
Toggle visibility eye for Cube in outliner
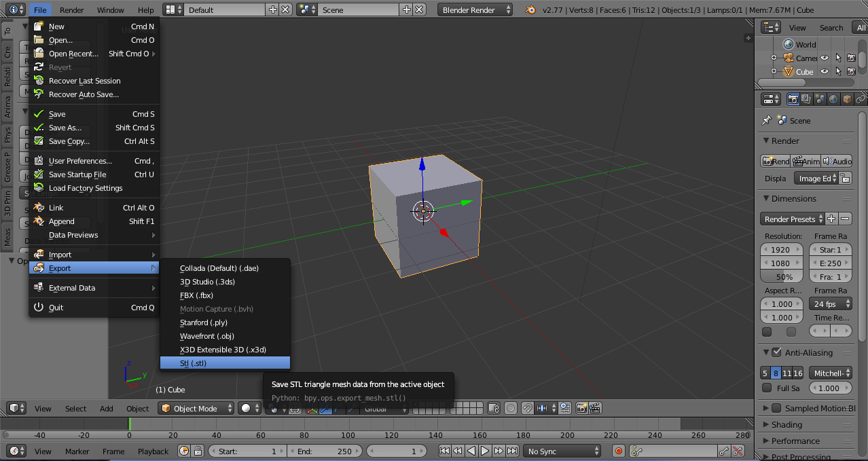(825, 71)
